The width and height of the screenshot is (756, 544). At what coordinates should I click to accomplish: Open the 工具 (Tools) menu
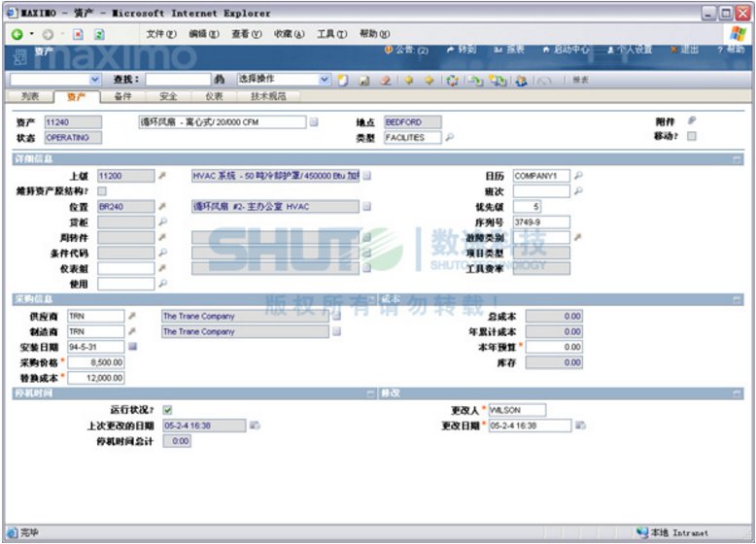tap(331, 34)
